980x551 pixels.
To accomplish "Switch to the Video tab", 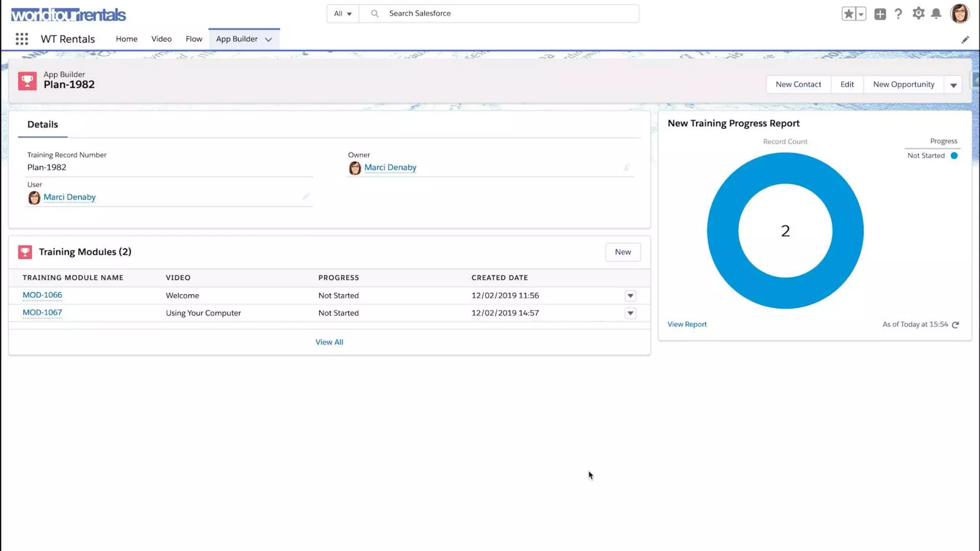I will pos(161,39).
